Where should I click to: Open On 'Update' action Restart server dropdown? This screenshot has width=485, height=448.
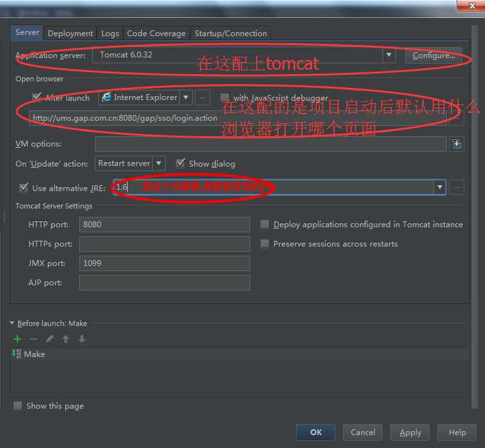[x=159, y=163]
